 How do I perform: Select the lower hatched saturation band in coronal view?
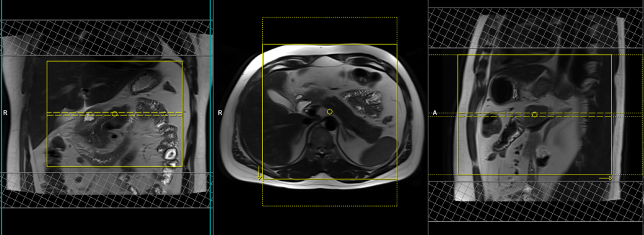pos(107,190)
